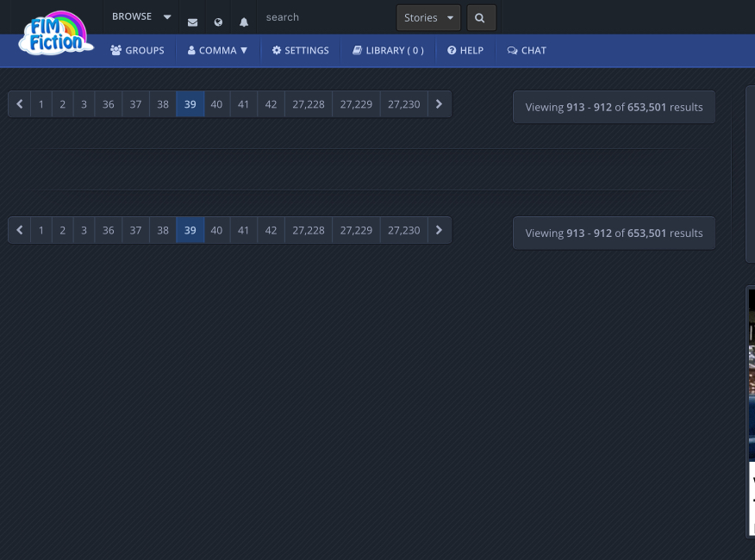Click lower "Viewing 913 - 912 of 653,501 results" text
The image size is (755, 560).
[x=614, y=233]
